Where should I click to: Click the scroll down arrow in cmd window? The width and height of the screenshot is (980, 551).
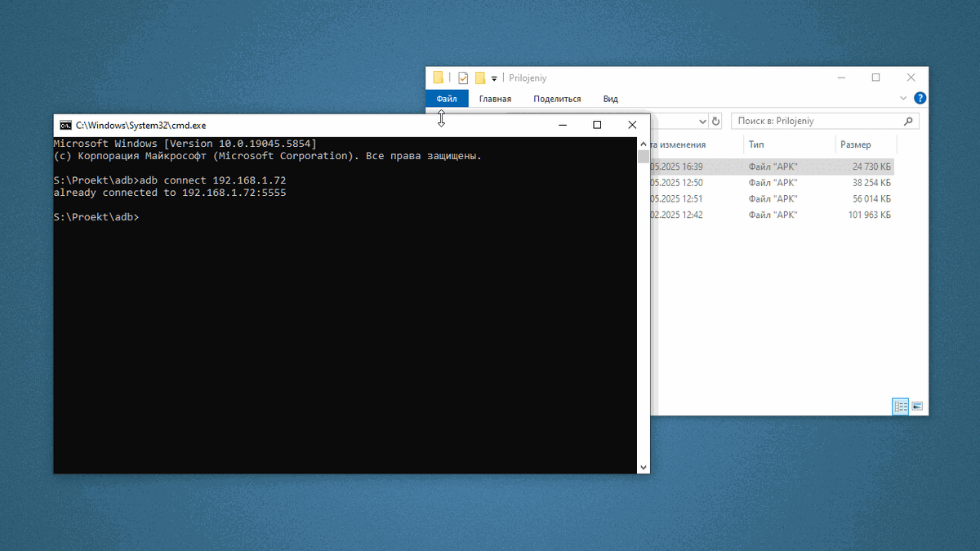pyautogui.click(x=643, y=468)
